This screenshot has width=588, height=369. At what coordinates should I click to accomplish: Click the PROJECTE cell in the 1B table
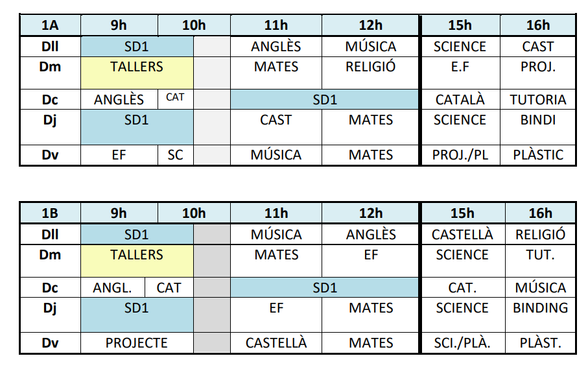137,343
